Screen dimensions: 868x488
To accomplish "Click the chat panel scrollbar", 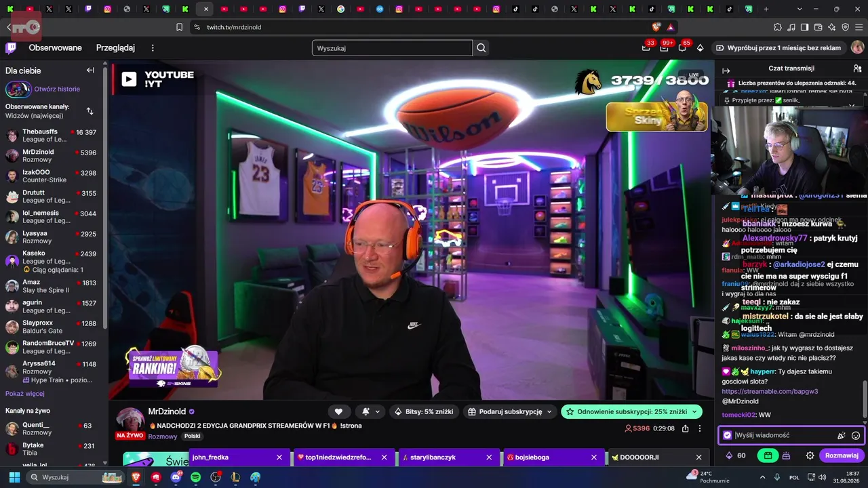I will [x=864, y=400].
